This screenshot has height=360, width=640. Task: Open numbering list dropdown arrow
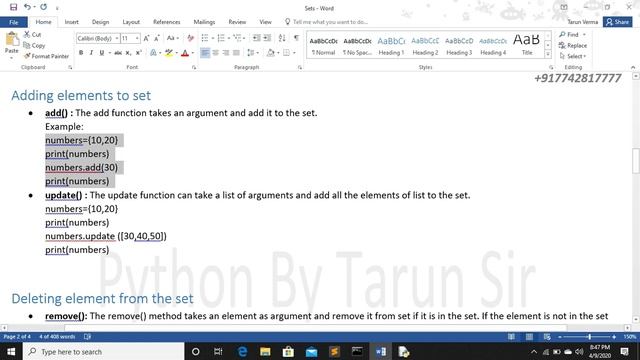(x=229, y=38)
